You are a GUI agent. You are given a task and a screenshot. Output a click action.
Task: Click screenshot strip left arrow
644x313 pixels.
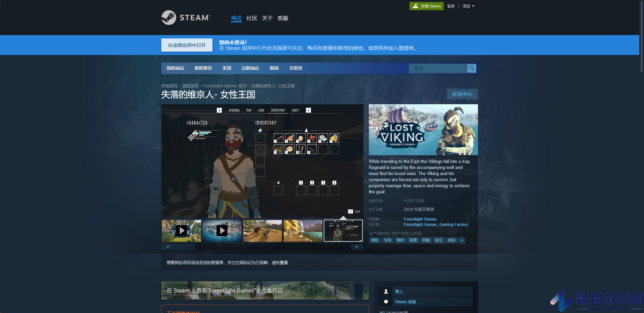pyautogui.click(x=167, y=247)
